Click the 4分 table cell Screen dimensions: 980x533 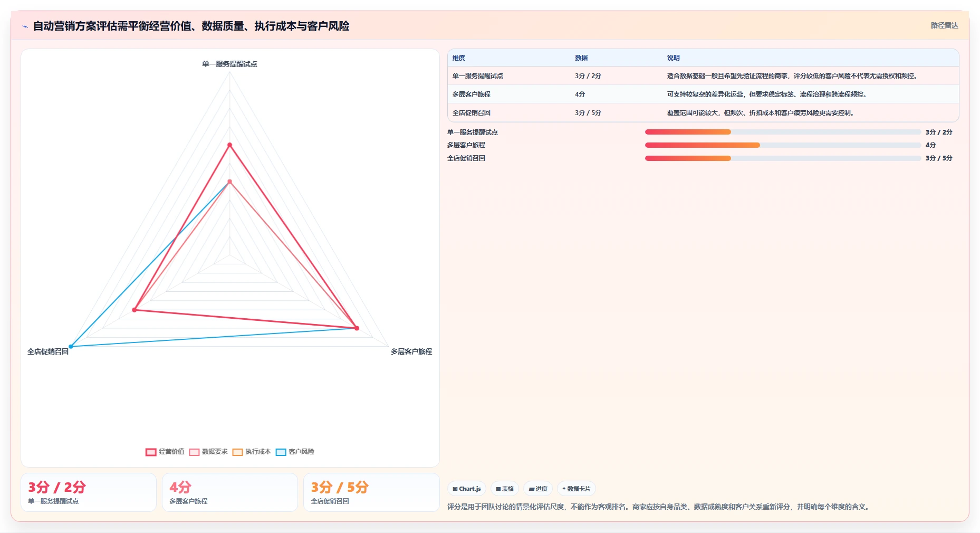point(580,94)
